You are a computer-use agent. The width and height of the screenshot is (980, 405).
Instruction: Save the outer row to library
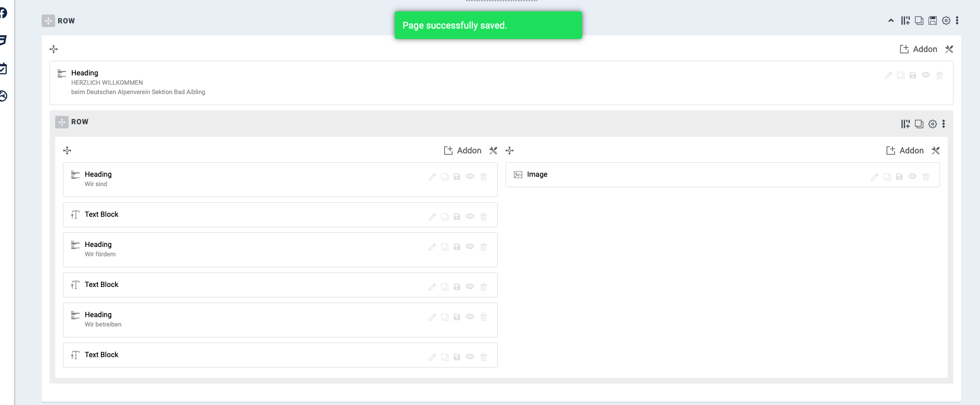933,21
